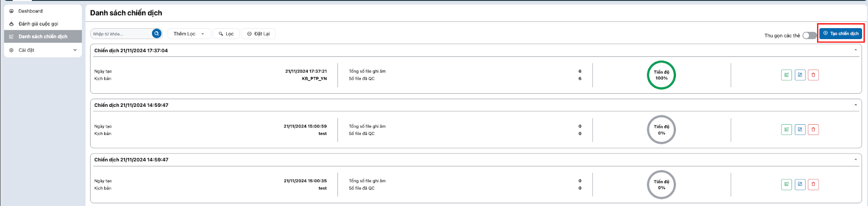The image size is (868, 206).
Task: Click the 'Tạo chiến dịch' button
Action: (x=840, y=34)
